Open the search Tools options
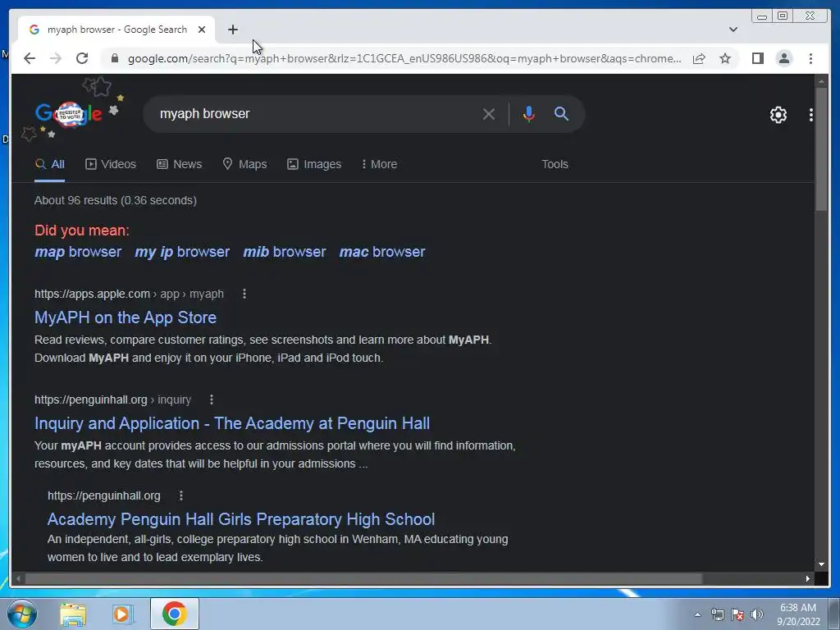Viewport: 840px width, 630px height. [555, 164]
